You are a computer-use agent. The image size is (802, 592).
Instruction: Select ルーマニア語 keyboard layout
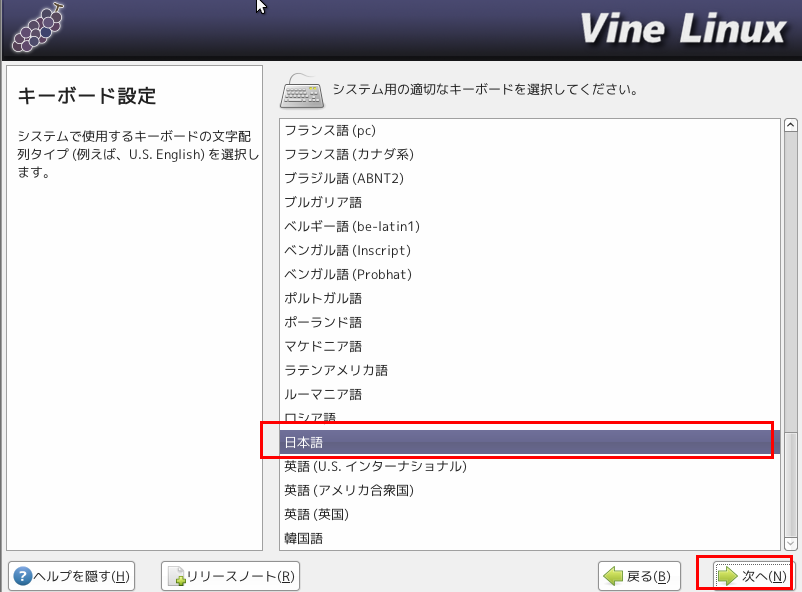[x=530, y=394]
